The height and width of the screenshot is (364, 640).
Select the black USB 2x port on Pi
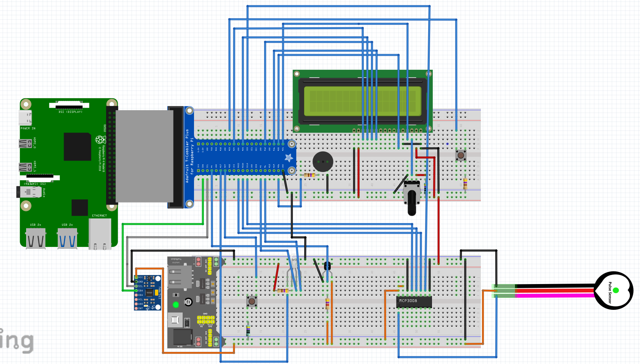(36, 238)
